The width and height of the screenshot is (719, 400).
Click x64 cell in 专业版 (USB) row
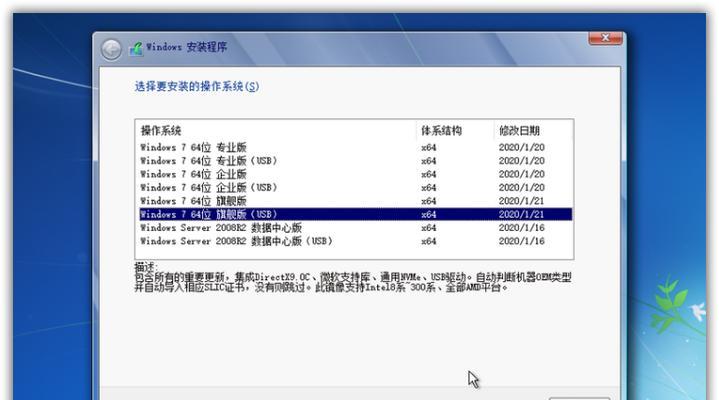(x=429, y=161)
